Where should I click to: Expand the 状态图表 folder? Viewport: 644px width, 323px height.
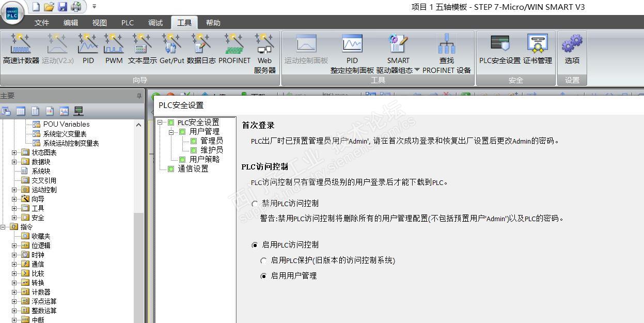coord(14,152)
